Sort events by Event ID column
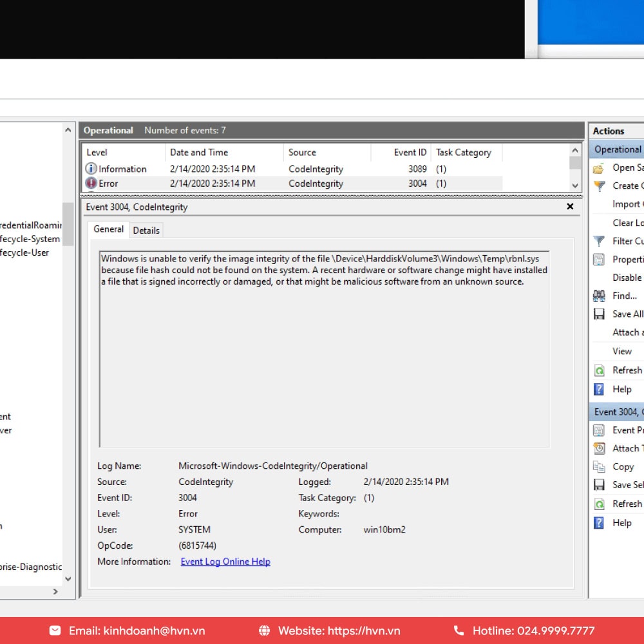644x644 pixels. coord(401,153)
